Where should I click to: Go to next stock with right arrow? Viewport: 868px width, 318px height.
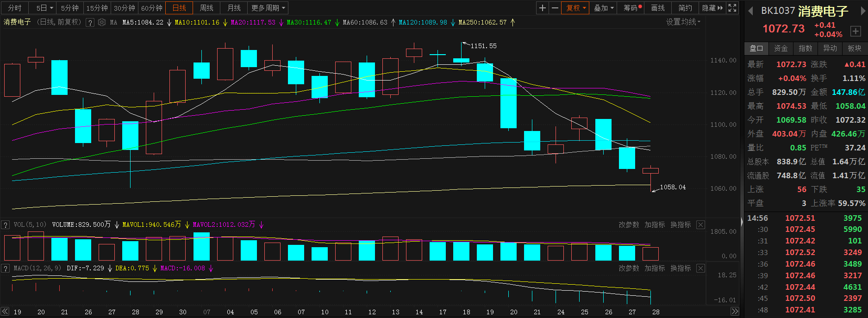pos(862,11)
